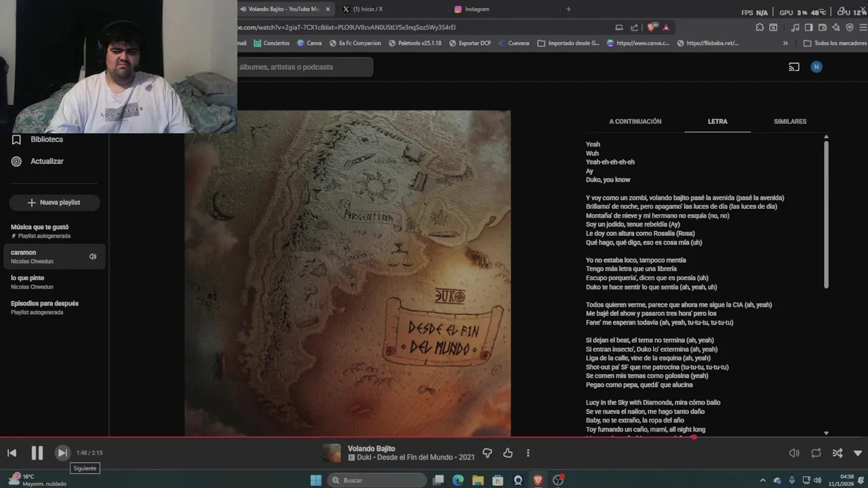Click the player volume icon

pyautogui.click(x=794, y=453)
